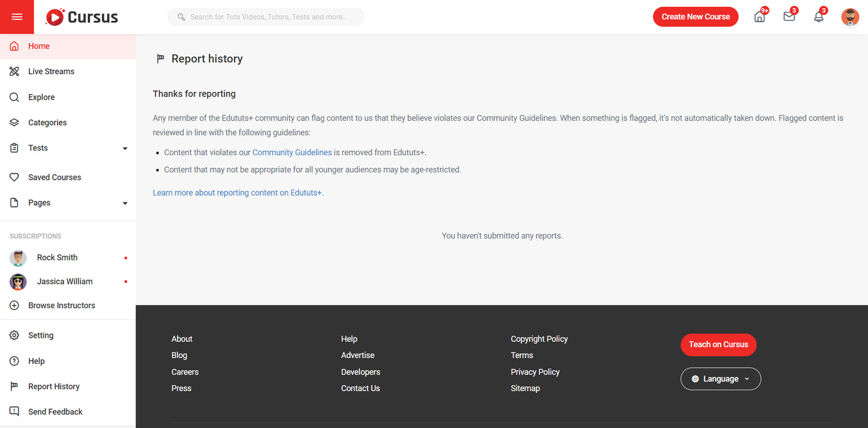868x428 pixels.
Task: Click the Cursus logo
Action: point(82,17)
